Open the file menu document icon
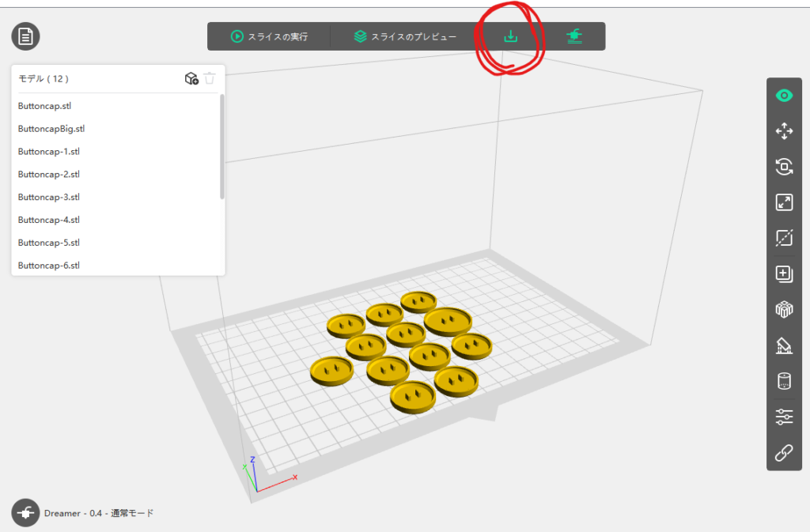This screenshot has width=810, height=532. [x=25, y=36]
